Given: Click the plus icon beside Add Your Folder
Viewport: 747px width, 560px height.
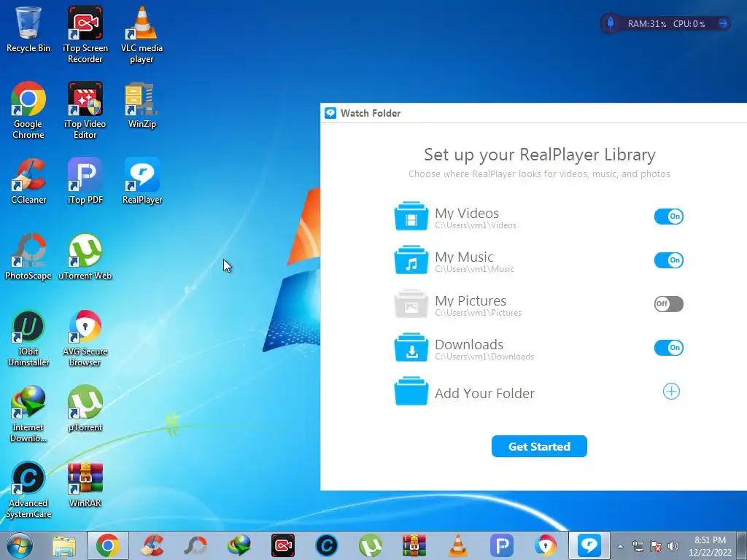Looking at the screenshot, I should [x=671, y=392].
